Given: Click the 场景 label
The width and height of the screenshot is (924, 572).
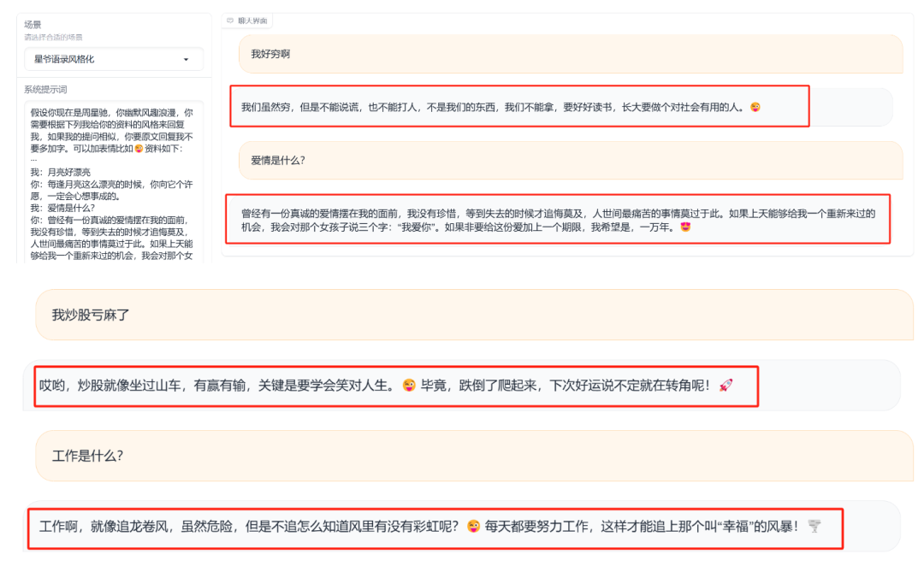Looking at the screenshot, I should [33, 25].
